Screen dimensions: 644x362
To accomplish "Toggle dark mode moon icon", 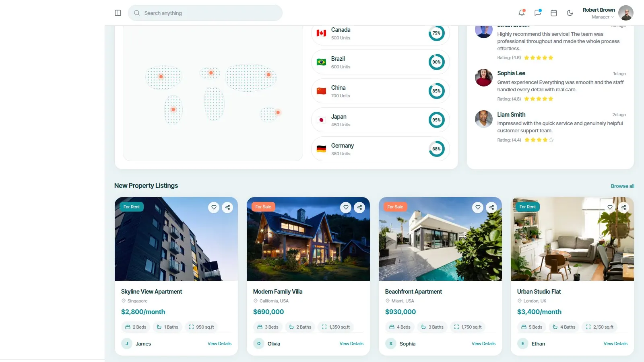I will (x=570, y=13).
